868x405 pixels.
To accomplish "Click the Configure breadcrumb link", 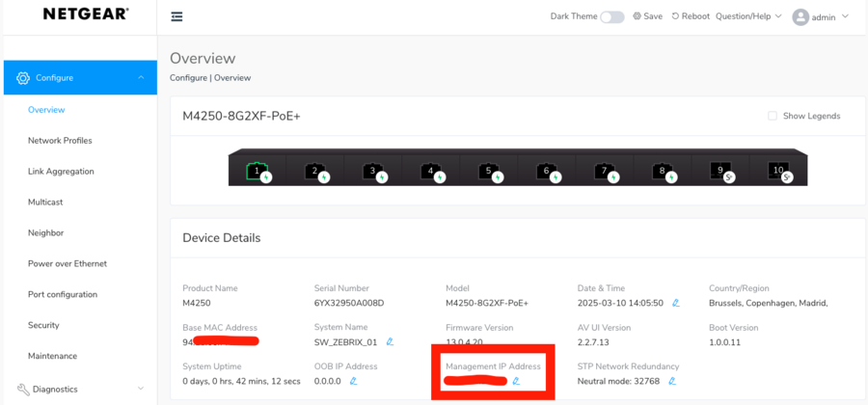I will point(188,78).
